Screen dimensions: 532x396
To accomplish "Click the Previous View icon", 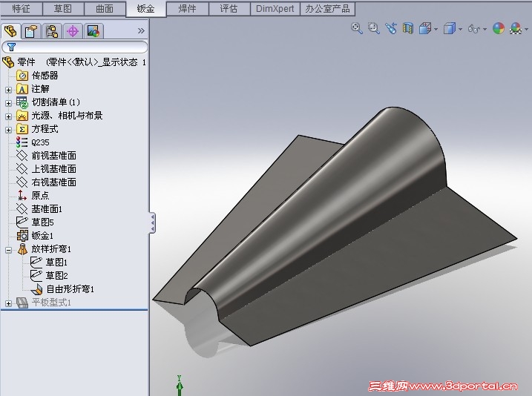I will (391, 28).
